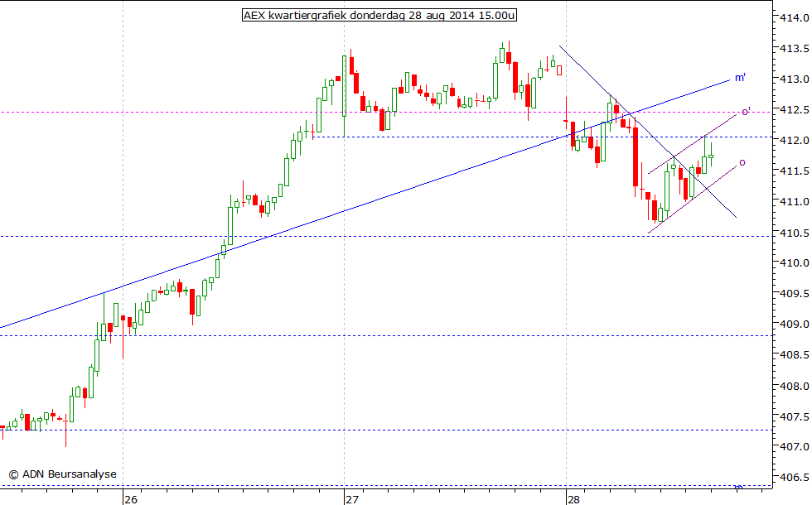812x505 pixels.
Task: Select the 411.5 price axis label
Action: tap(795, 171)
